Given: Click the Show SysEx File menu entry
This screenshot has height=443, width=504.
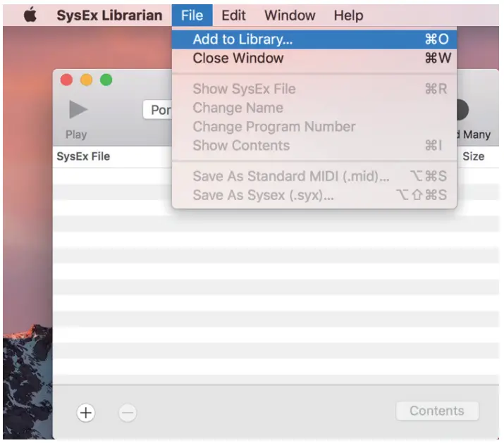Looking at the screenshot, I should click(314, 89).
